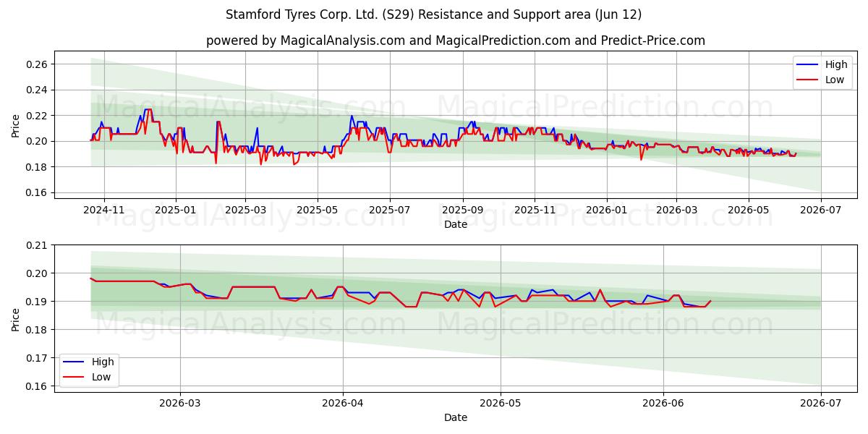This screenshot has height=434, width=868.
Task: Click the 0.18 price tick on top chart
Action: (x=38, y=167)
